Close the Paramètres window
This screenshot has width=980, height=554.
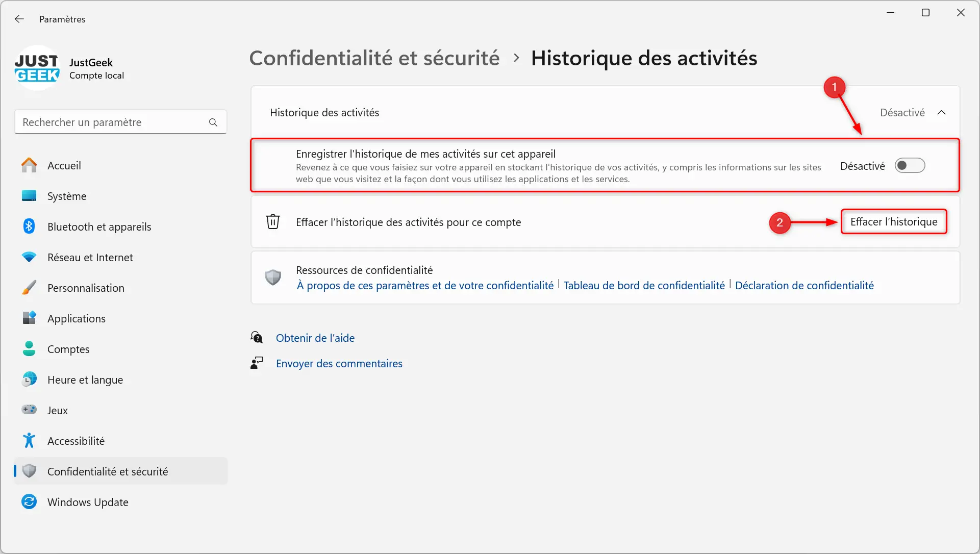pyautogui.click(x=961, y=13)
